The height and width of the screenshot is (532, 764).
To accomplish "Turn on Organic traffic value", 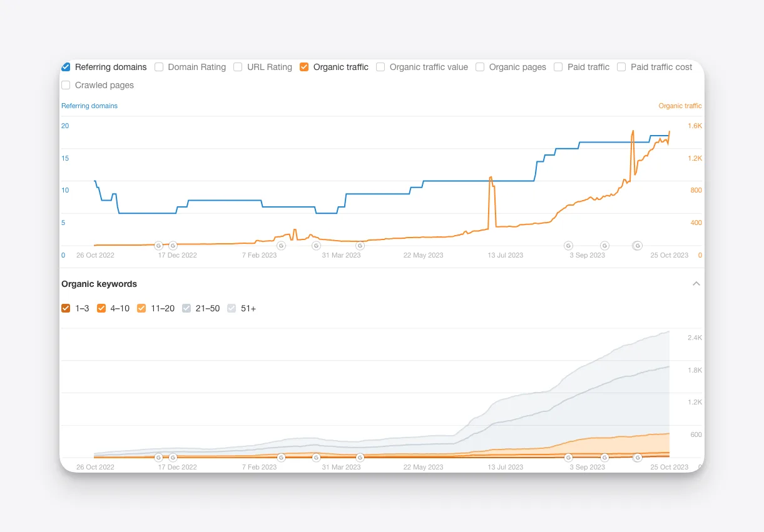I will [380, 67].
